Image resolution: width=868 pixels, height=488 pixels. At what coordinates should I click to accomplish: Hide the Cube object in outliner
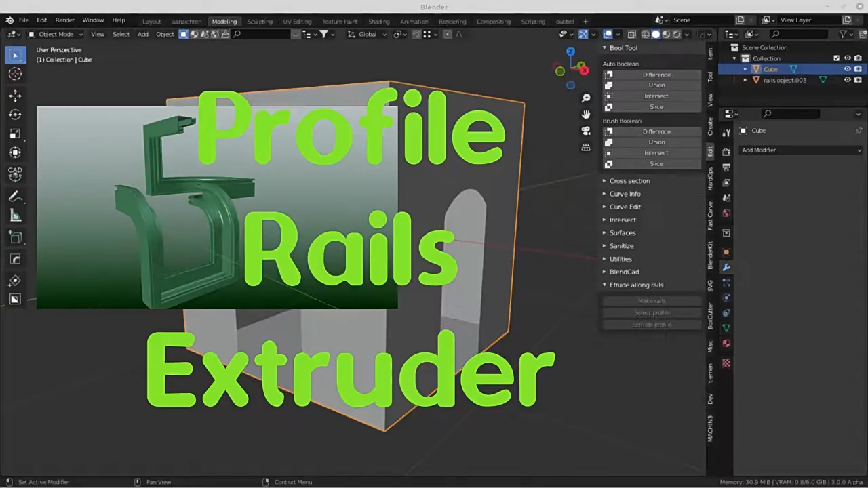pyautogui.click(x=847, y=69)
